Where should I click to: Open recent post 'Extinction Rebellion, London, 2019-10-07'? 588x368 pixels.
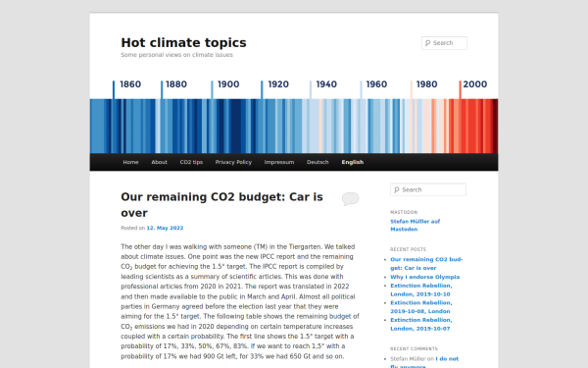(421, 324)
